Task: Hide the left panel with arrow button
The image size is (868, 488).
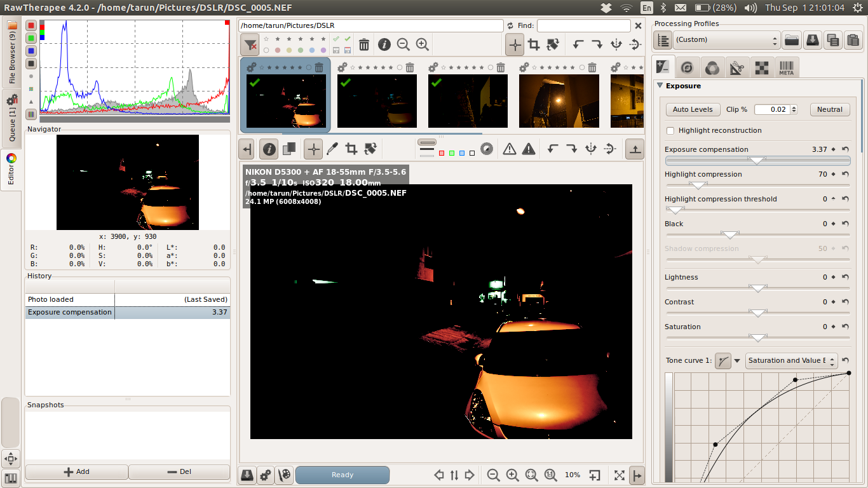Action: 248,149
